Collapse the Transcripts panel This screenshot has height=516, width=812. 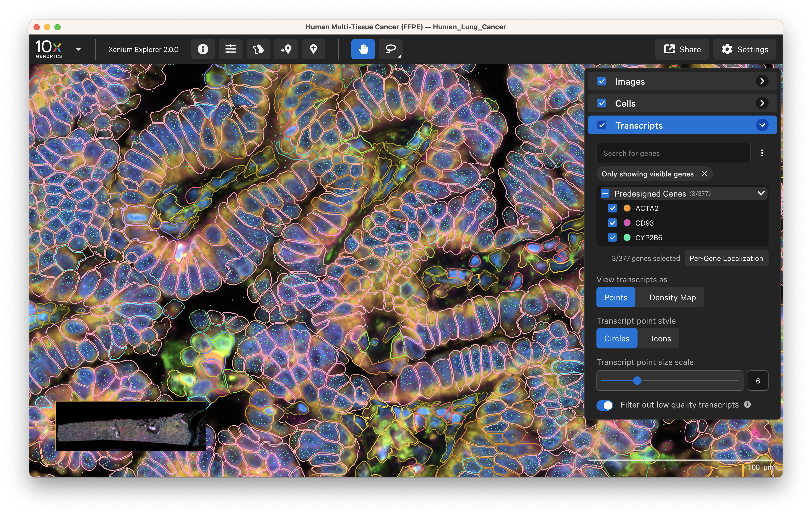coord(762,125)
